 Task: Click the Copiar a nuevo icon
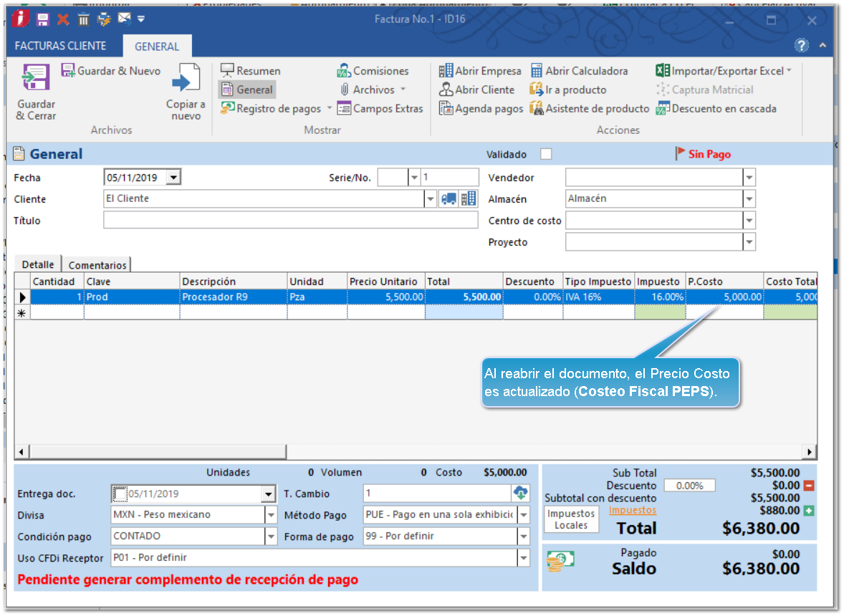(x=186, y=79)
